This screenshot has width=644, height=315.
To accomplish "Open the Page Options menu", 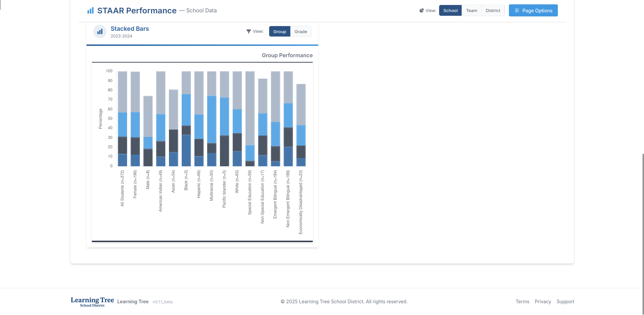I will [533, 11].
